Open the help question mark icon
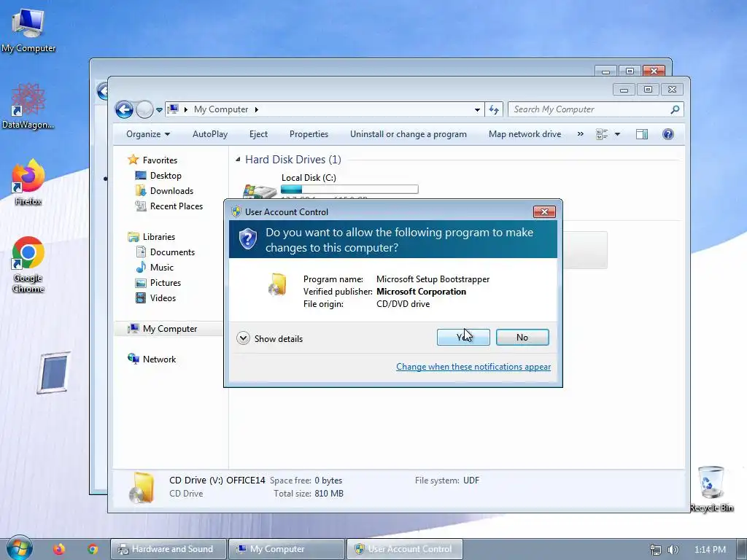 (x=668, y=134)
